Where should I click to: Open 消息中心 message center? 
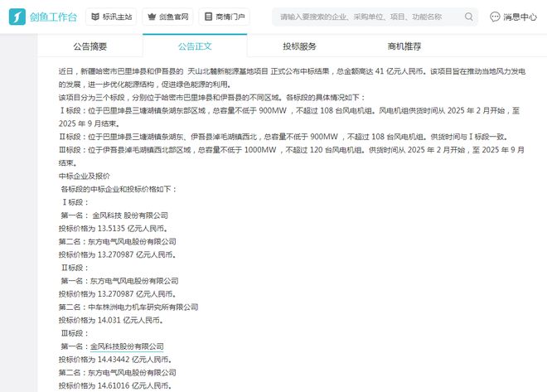514,17
